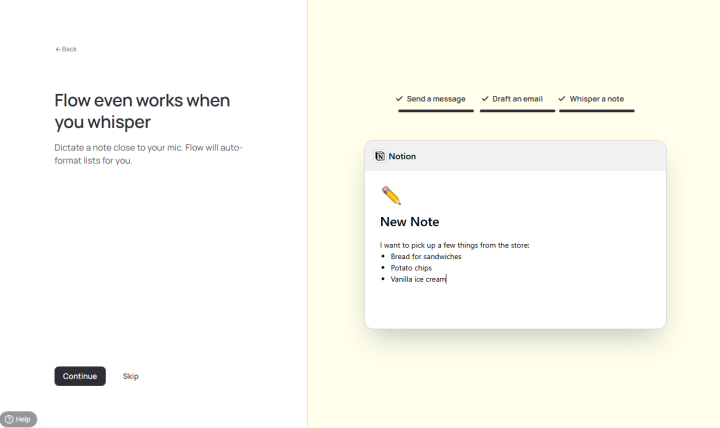This screenshot has height=428, width=720.
Task: Click the Notion logo icon
Action: tap(380, 156)
